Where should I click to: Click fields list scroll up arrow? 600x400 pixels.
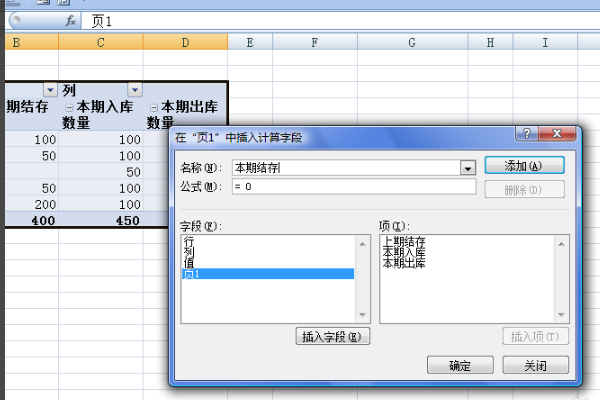tap(362, 244)
